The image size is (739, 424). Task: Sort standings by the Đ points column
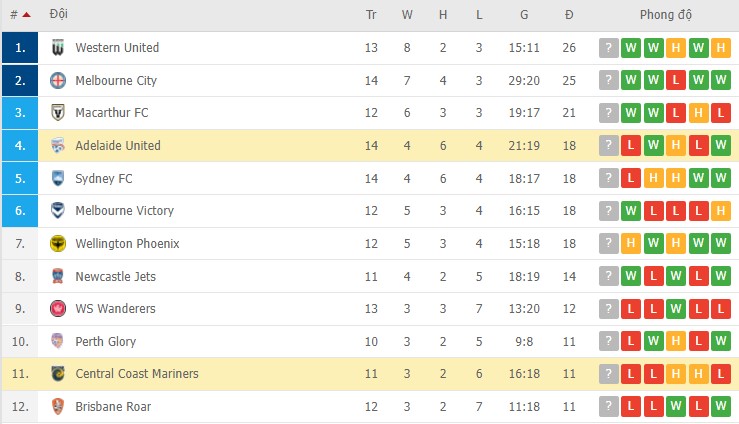click(569, 15)
